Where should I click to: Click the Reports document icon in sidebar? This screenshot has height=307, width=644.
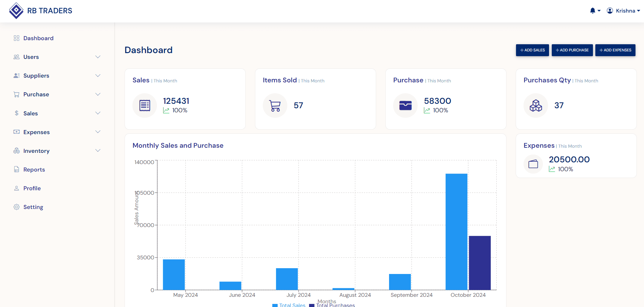click(16, 169)
